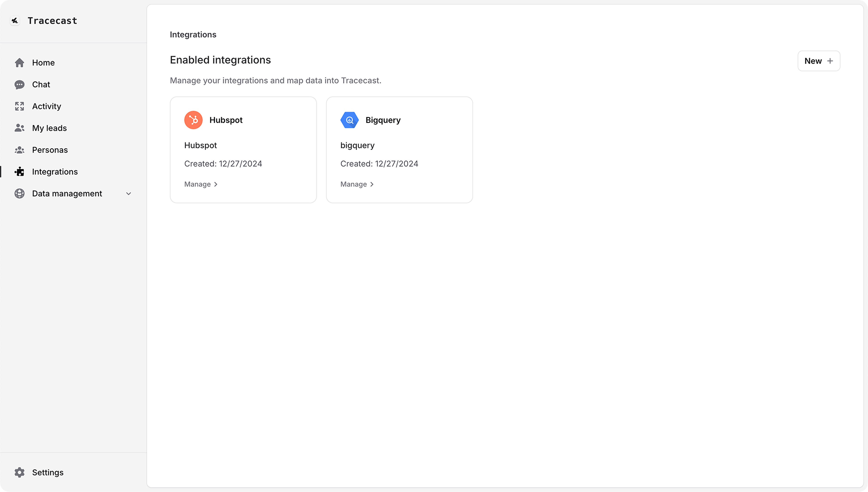This screenshot has height=492, width=868.
Task: Click Manage your integrations description text
Action: tap(275, 80)
